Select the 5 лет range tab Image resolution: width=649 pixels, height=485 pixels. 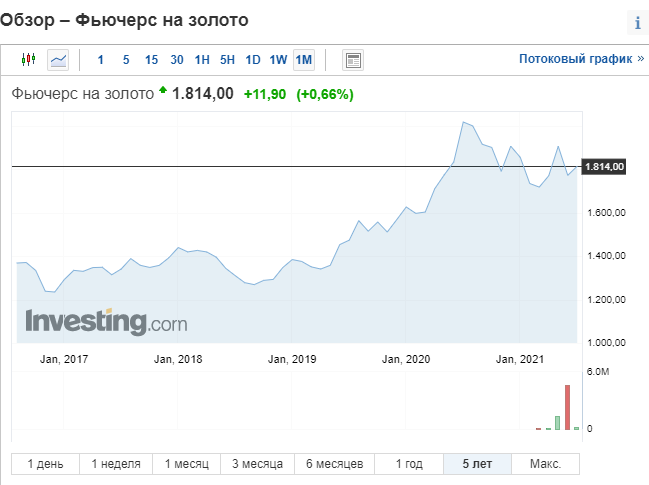click(x=477, y=464)
